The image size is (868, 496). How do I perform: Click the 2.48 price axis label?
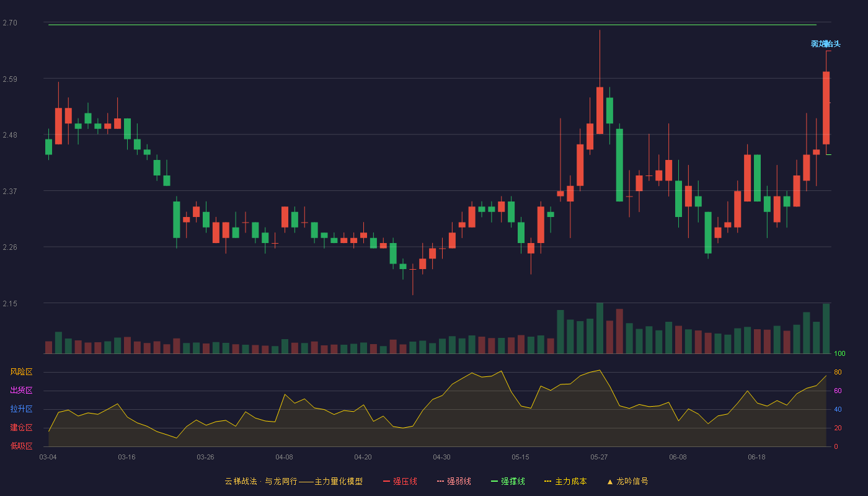(10, 135)
